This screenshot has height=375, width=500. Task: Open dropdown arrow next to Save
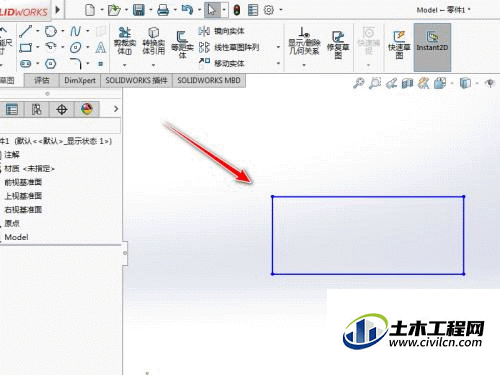click(x=151, y=10)
